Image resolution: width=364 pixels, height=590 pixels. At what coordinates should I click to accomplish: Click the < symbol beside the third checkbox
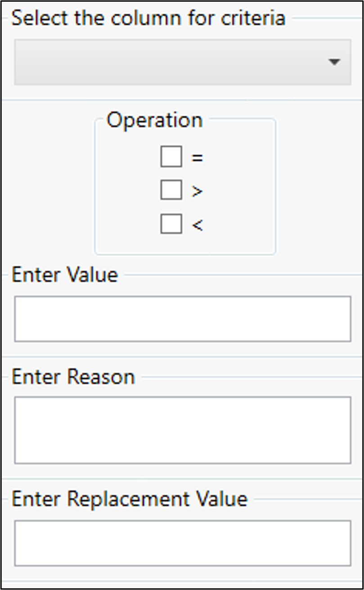197,225
